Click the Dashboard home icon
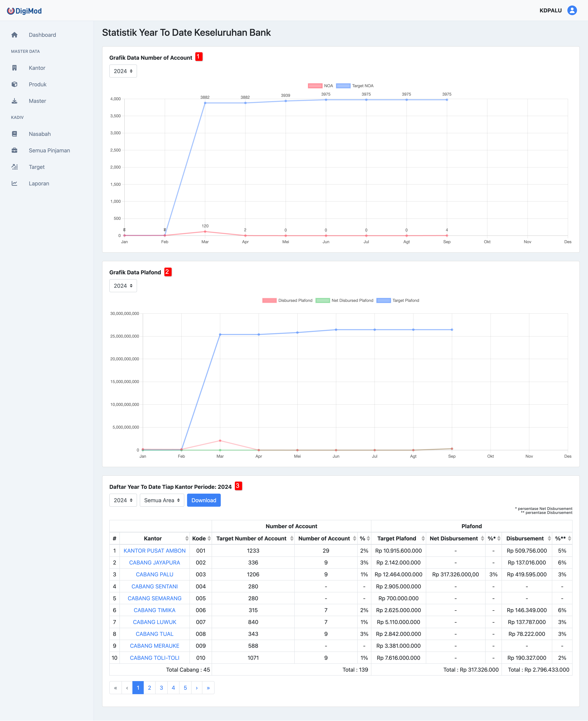Image resolution: width=588 pixels, height=721 pixels. coord(14,35)
